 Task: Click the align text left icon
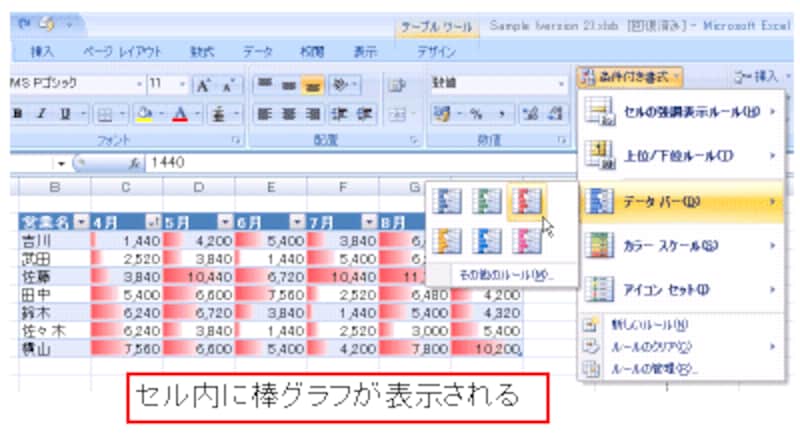pos(265,114)
